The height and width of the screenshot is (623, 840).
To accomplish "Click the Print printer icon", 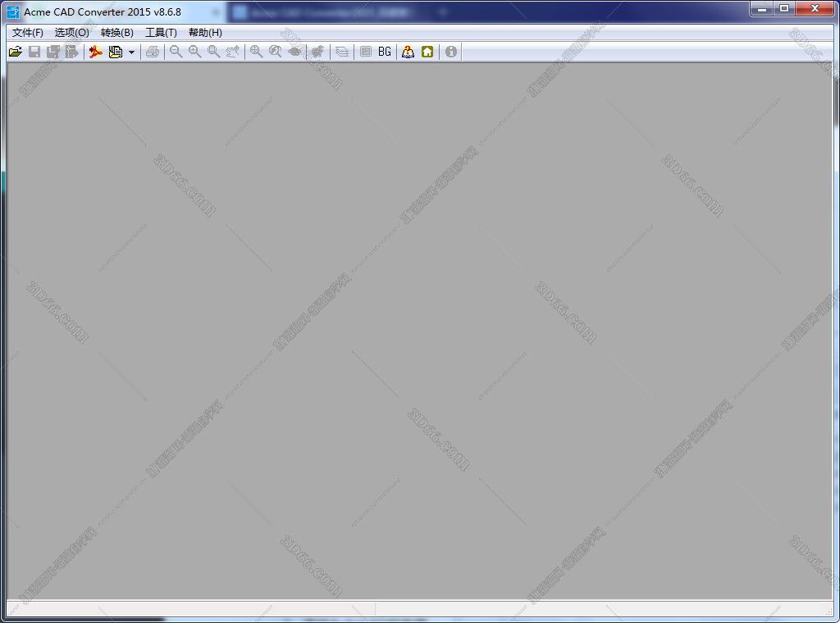I will [153, 52].
